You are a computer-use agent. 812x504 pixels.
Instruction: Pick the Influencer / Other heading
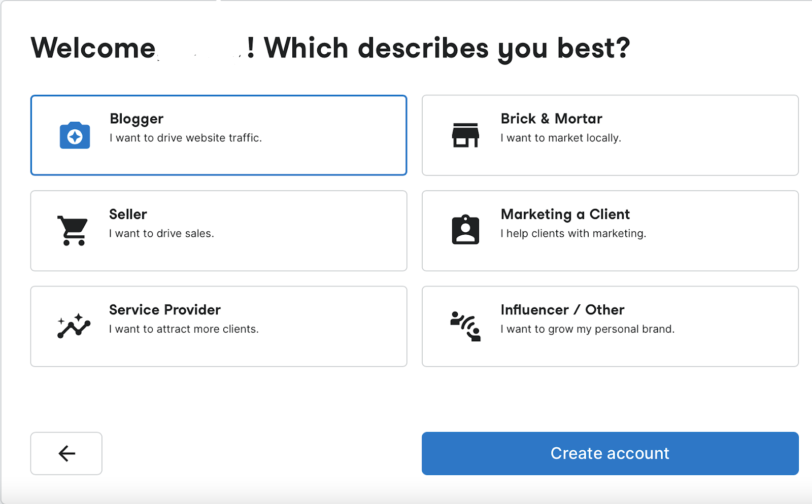pos(562,310)
